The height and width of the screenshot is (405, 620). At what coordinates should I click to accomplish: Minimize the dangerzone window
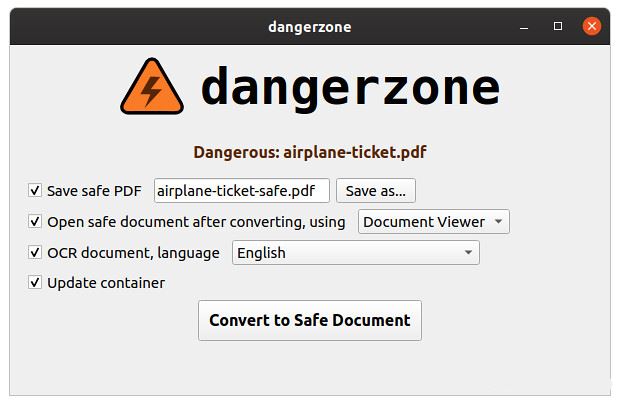[x=524, y=26]
